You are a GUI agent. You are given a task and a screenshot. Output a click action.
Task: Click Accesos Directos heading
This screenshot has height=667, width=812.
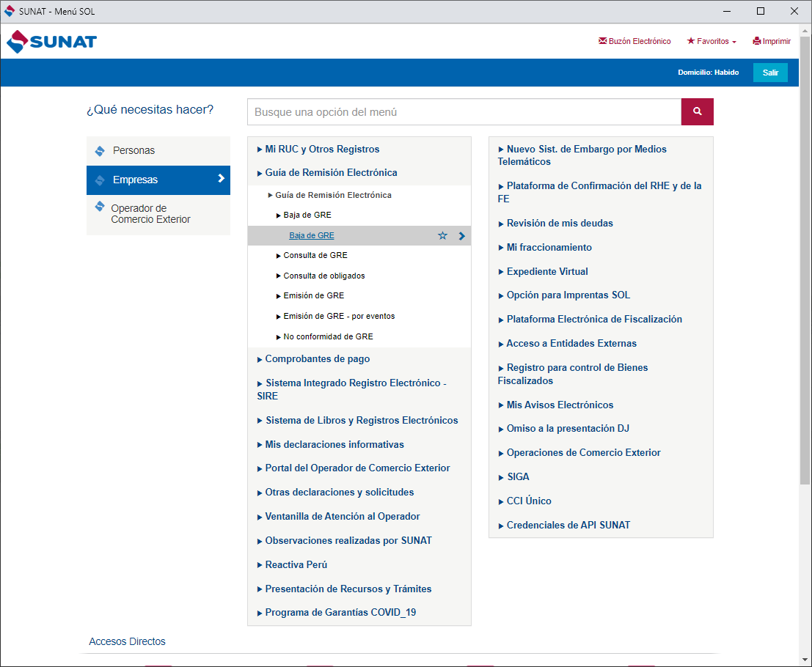[x=128, y=641]
